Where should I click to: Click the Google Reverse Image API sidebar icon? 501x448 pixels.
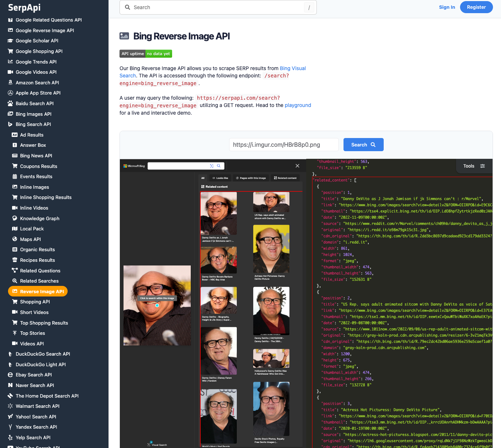(x=10, y=30)
